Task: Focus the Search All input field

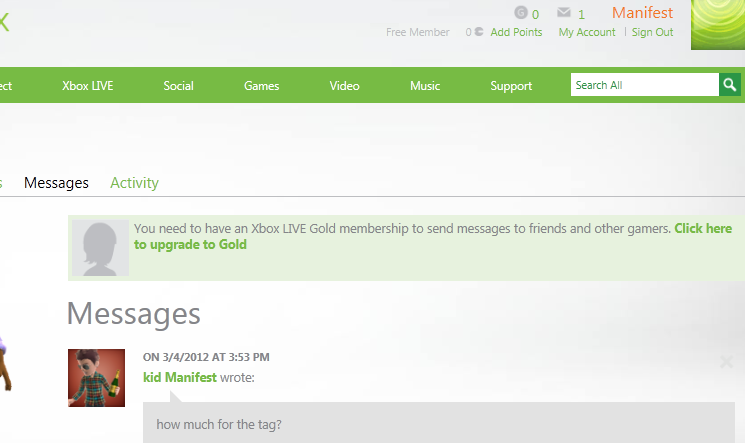Action: coord(645,85)
